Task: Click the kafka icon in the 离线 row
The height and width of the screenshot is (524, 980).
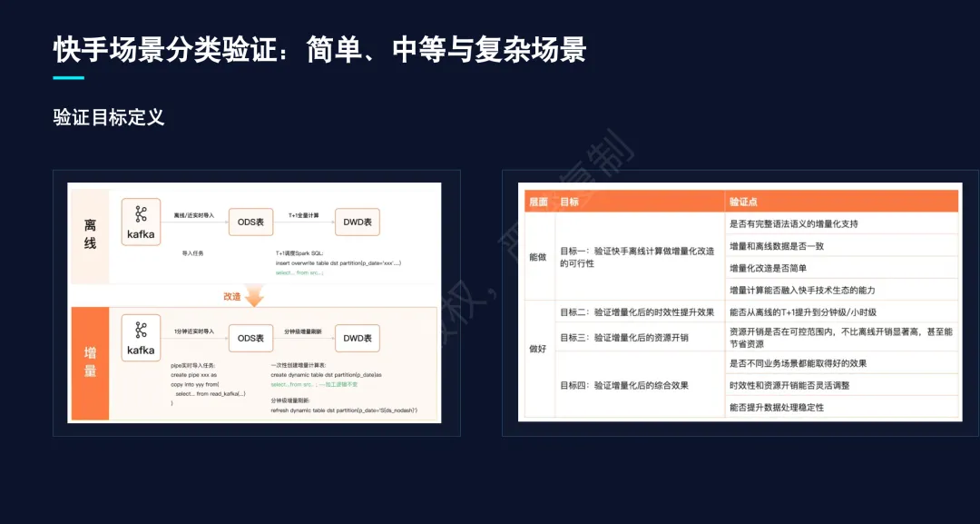Action: pyautogui.click(x=141, y=222)
